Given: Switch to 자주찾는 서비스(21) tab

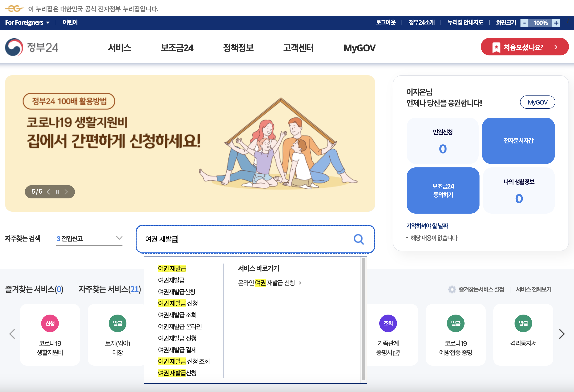Looking at the screenshot, I should pos(110,289).
